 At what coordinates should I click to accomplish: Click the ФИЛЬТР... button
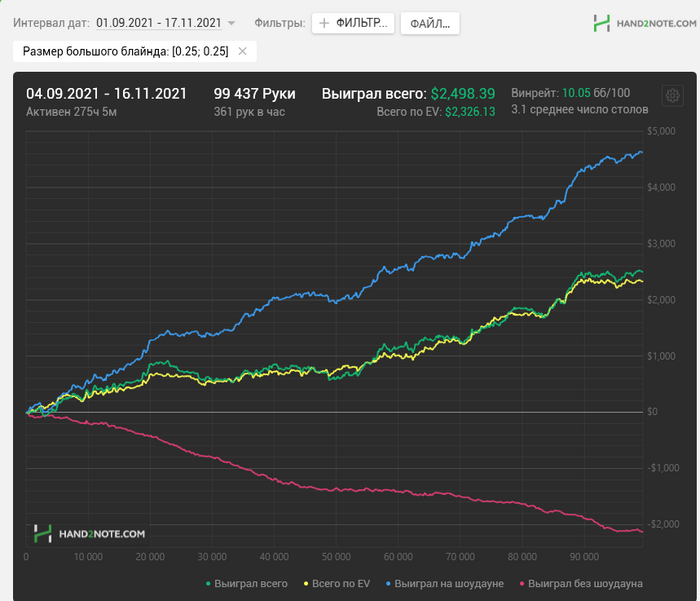tap(353, 23)
